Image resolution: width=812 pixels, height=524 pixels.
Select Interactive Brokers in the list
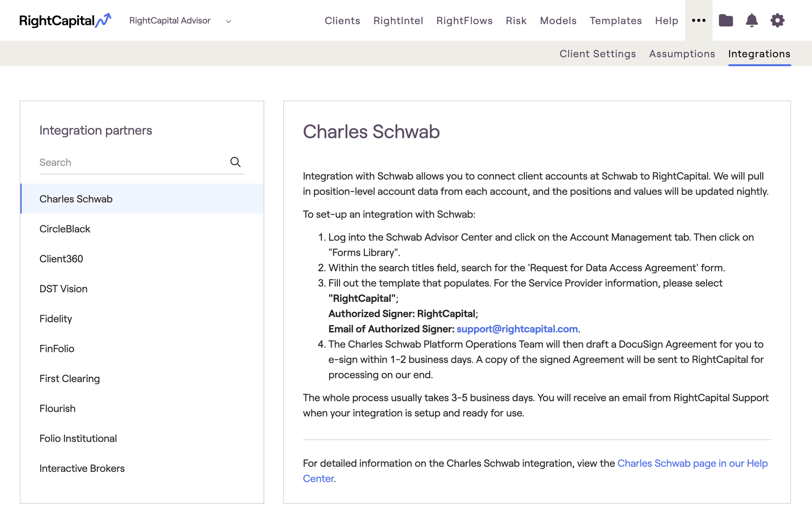(x=142, y=468)
